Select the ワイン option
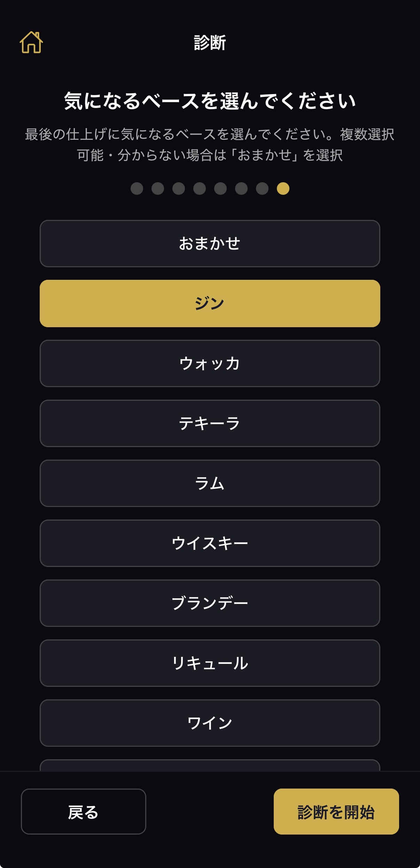This screenshot has width=420, height=868. click(x=210, y=723)
